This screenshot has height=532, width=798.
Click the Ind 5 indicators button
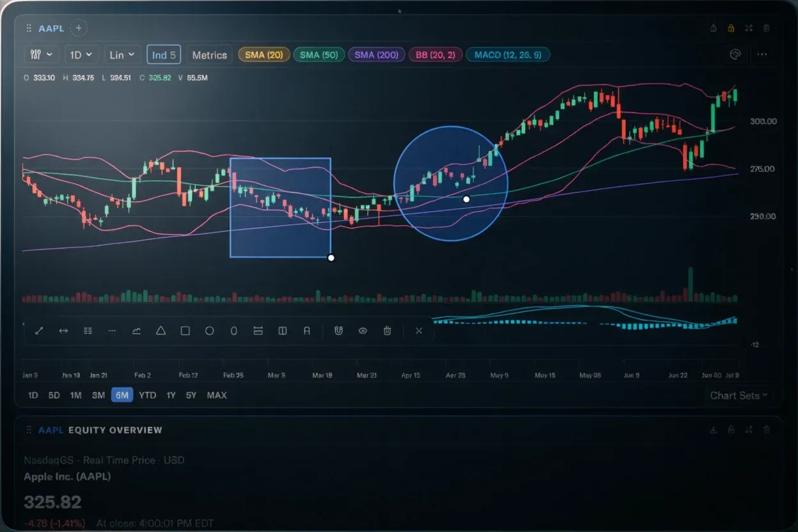pyautogui.click(x=164, y=54)
